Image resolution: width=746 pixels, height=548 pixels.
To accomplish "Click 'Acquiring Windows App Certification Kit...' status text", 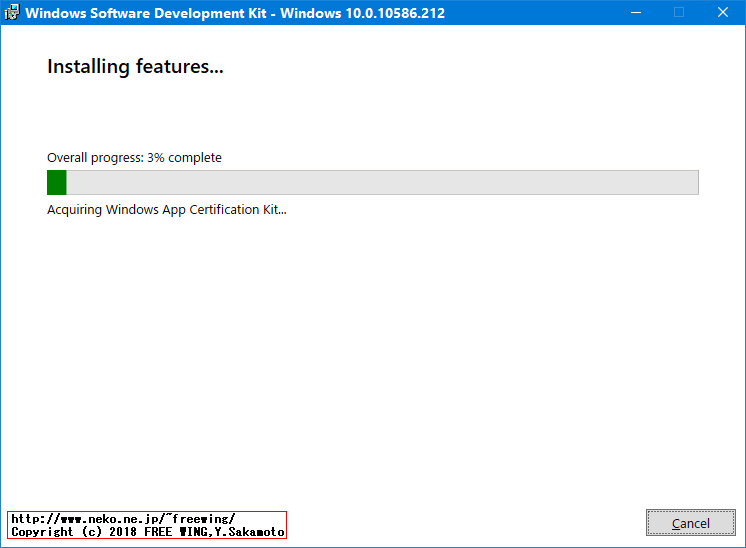I will [167, 210].
